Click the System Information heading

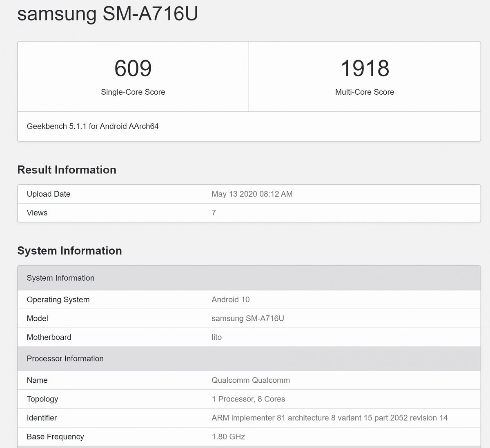[69, 251]
